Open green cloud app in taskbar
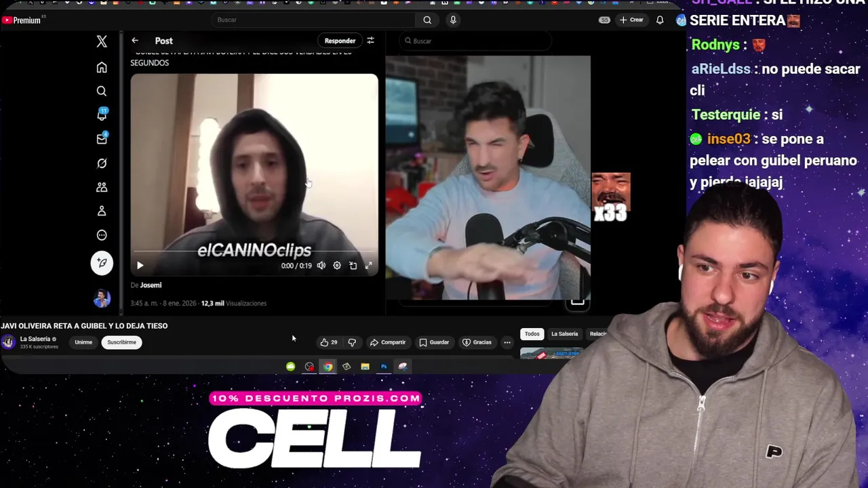Image resolution: width=868 pixels, height=488 pixels. 290,367
